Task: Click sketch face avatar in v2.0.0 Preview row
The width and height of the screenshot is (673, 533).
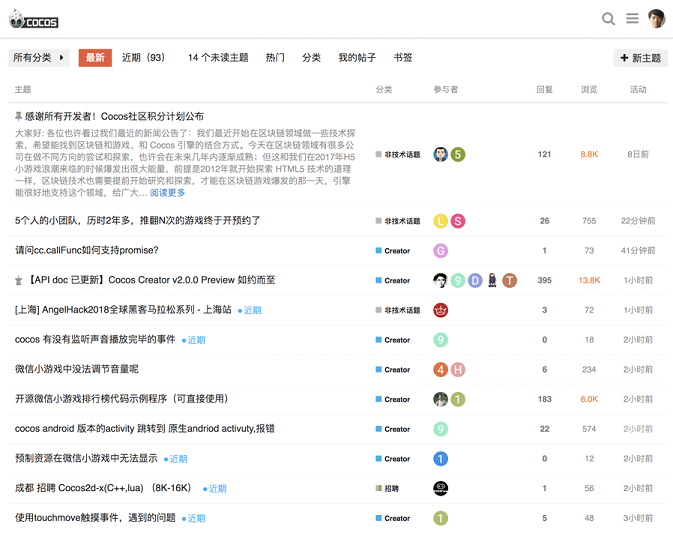Action: pyautogui.click(x=440, y=280)
